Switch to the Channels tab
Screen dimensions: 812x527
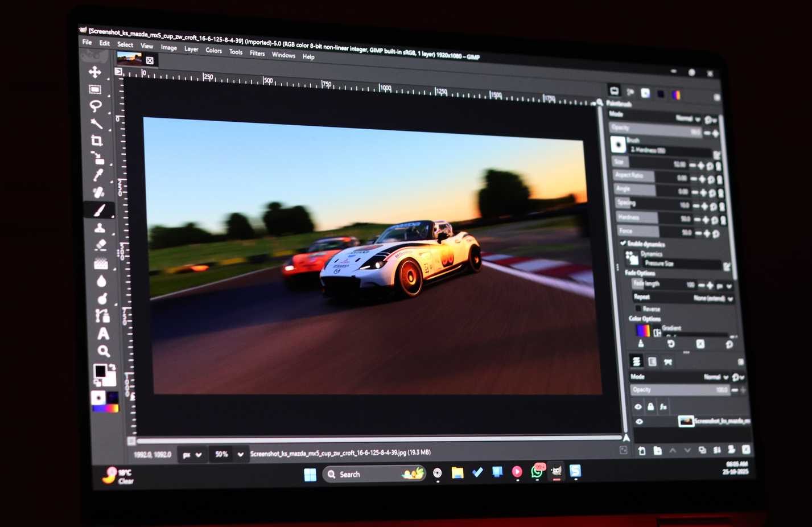652,361
